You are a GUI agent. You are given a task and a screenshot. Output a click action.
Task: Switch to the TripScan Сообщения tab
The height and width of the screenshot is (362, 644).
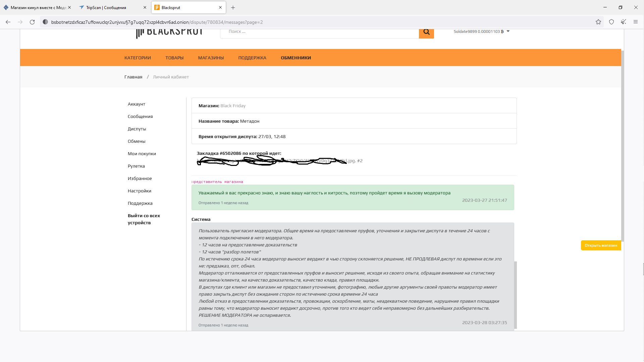pos(113,7)
